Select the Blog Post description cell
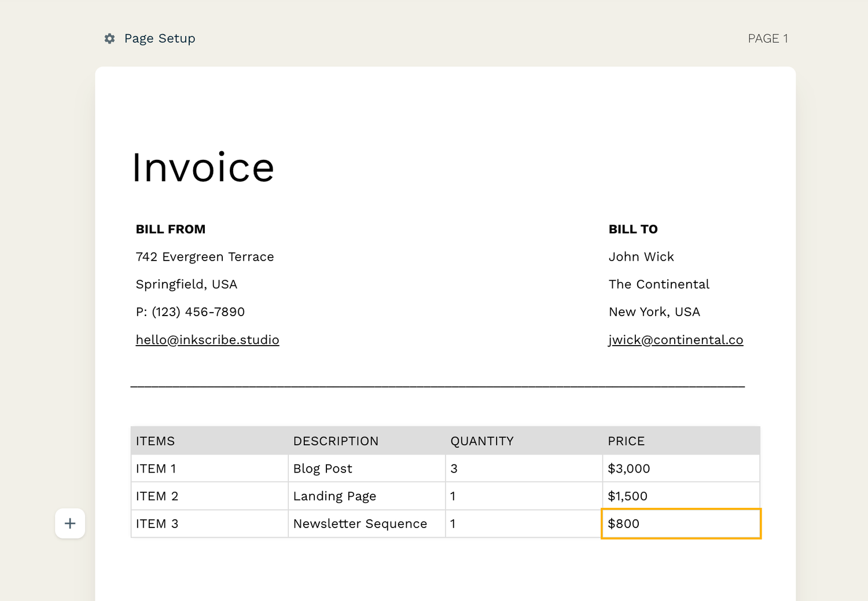Image resolution: width=868 pixels, height=601 pixels. [x=322, y=468]
